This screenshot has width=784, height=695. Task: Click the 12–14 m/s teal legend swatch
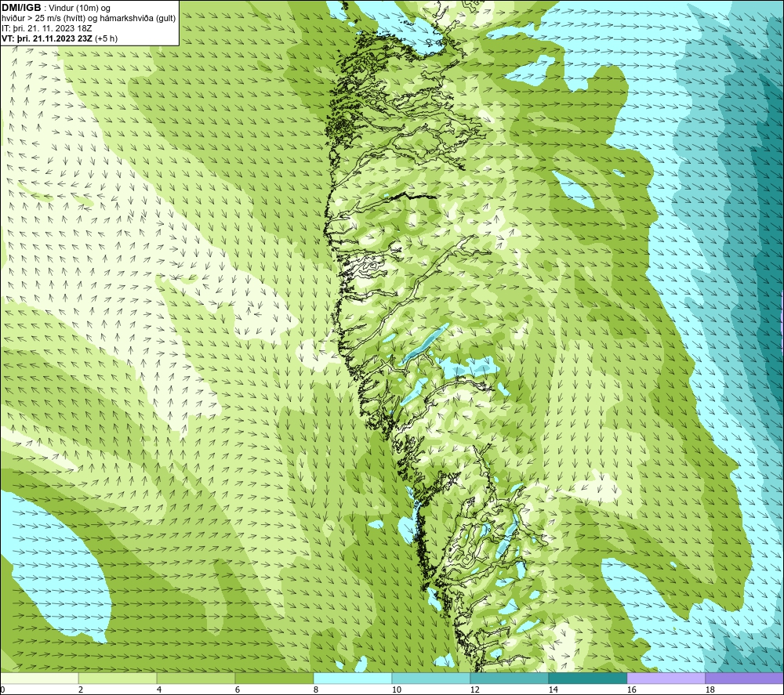point(509,678)
